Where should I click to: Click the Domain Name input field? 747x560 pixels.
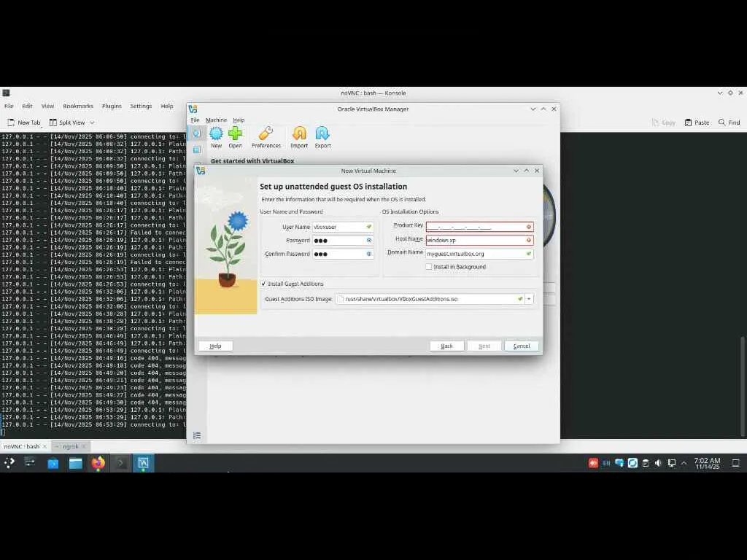pyautogui.click(x=479, y=254)
